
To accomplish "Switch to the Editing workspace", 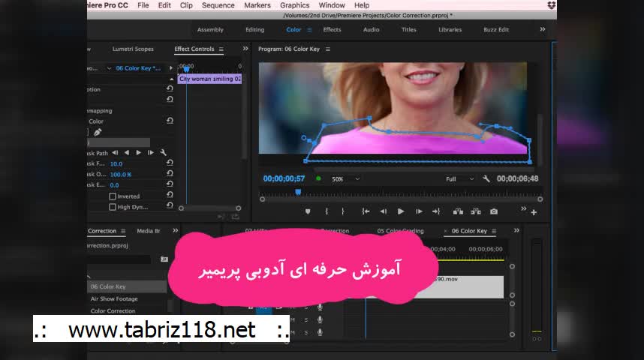I will coord(254,30).
